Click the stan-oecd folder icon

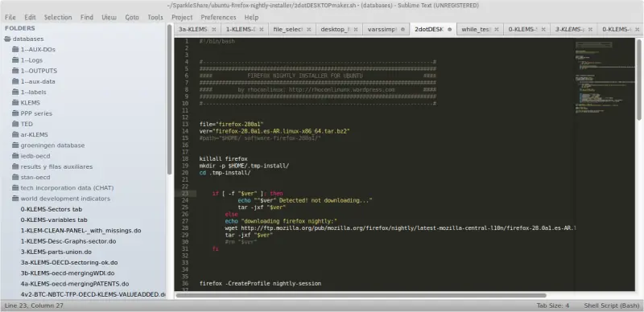[15, 178]
